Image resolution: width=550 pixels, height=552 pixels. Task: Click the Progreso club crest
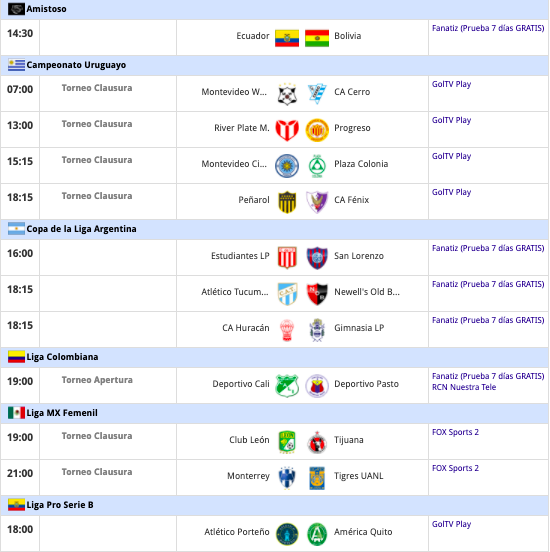click(x=317, y=130)
